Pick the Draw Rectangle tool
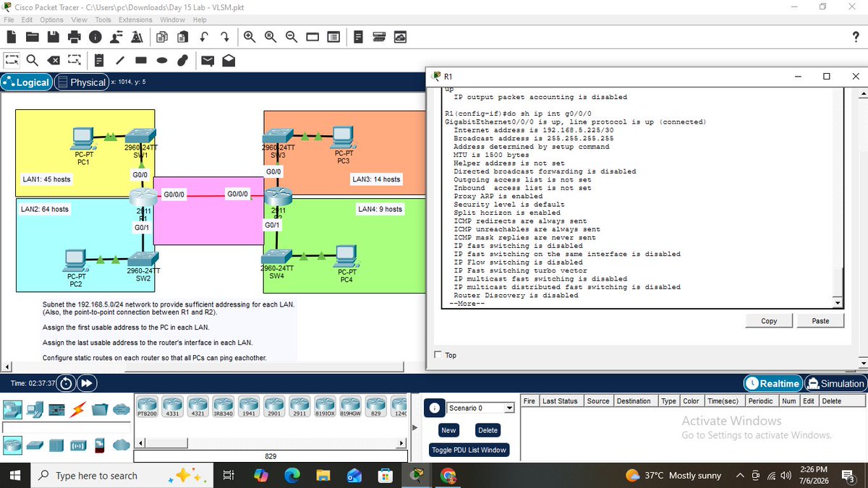The height and width of the screenshot is (488, 868). pyautogui.click(x=141, y=61)
